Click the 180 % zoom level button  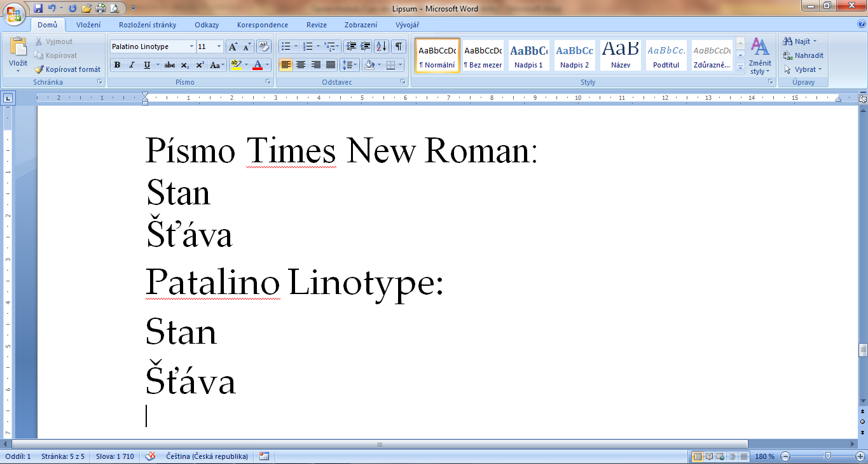[x=764, y=456]
